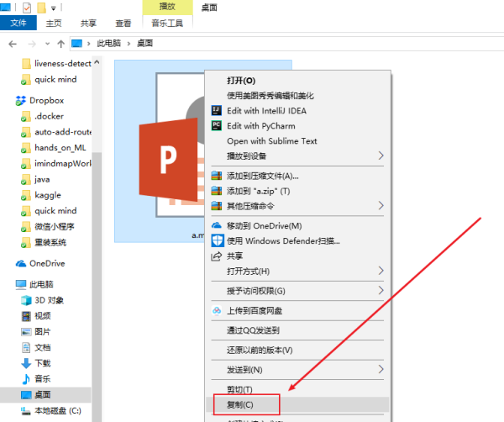This screenshot has width=504, height=422.
Task: Click WinRAR icon beside 其他压缩命令
Action: click(217, 206)
